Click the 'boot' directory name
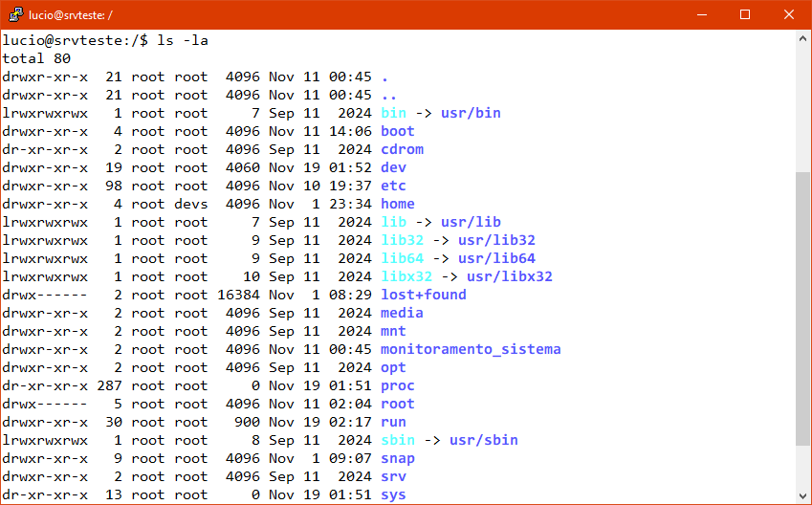The width and height of the screenshot is (812, 505). (x=398, y=131)
